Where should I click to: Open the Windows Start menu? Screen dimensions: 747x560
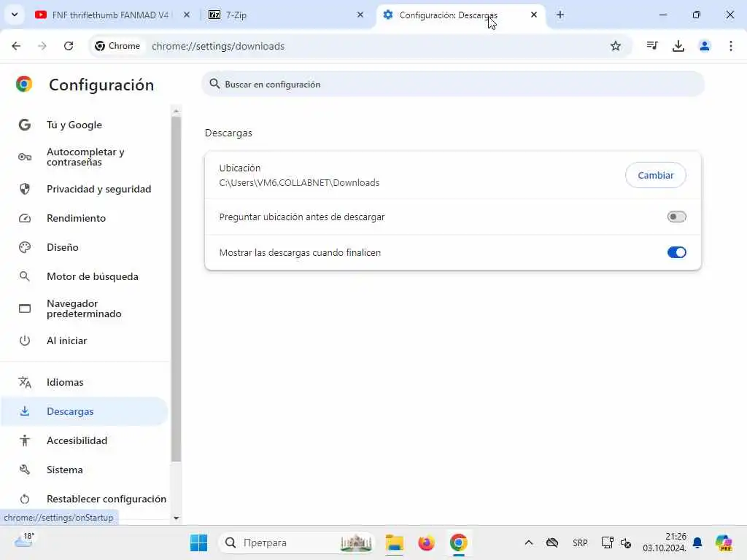[198, 542]
